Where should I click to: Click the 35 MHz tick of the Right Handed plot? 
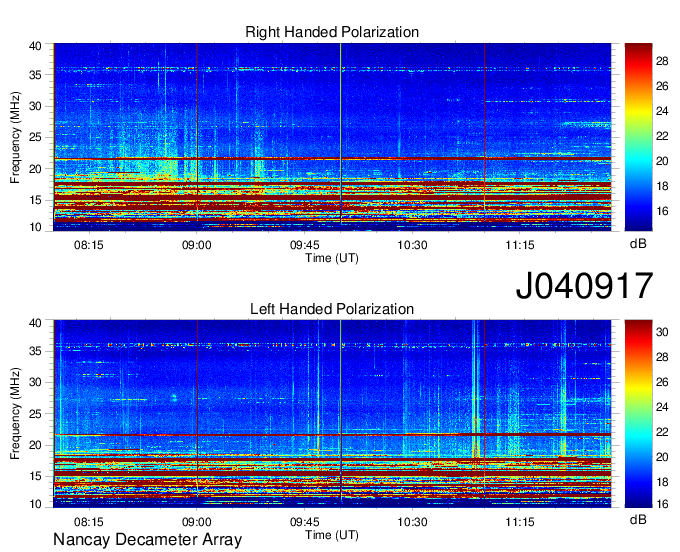[36, 75]
